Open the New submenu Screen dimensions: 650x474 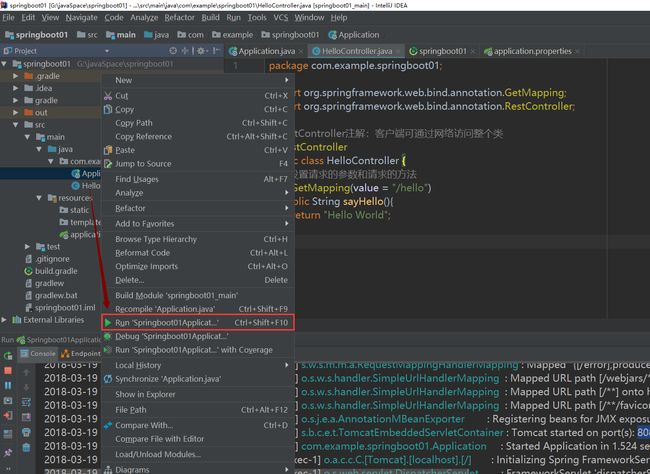point(198,80)
